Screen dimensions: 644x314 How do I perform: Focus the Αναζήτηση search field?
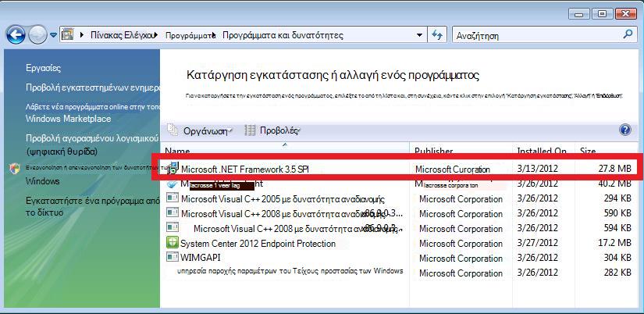coord(537,35)
